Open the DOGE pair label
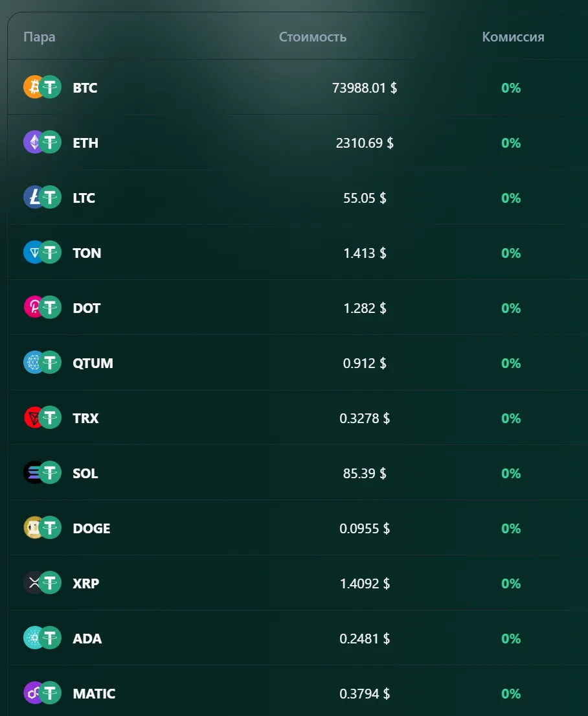The width and height of the screenshot is (588, 716). [91, 528]
